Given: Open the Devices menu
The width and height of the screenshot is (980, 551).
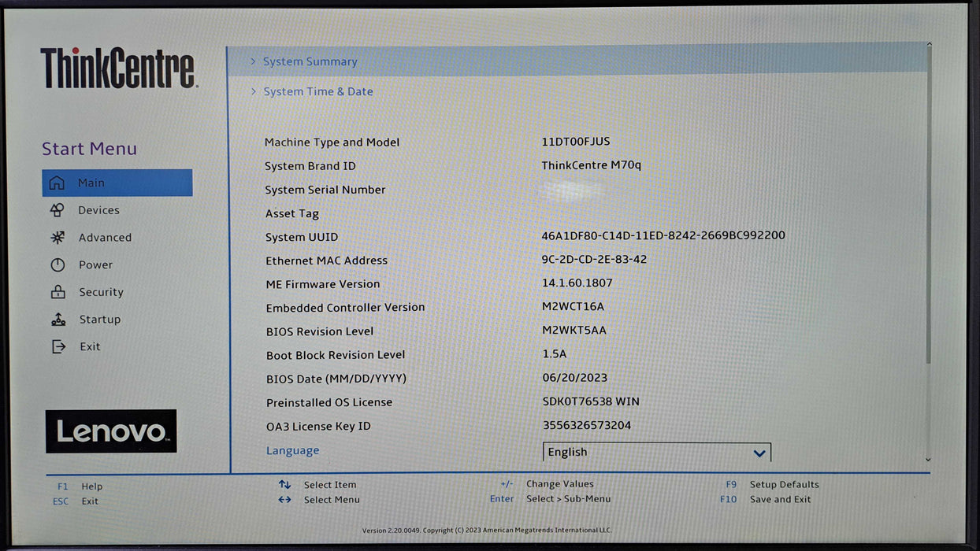Looking at the screenshot, I should coord(98,210).
